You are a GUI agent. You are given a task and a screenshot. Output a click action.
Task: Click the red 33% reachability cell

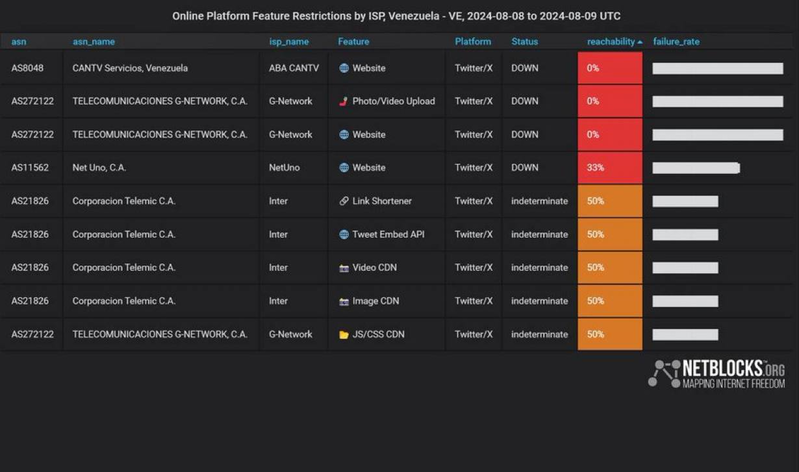[x=609, y=168]
